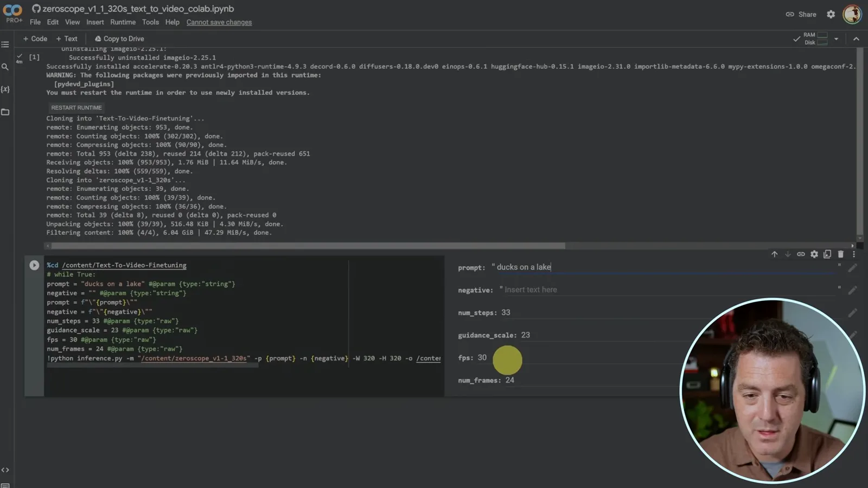Open user account avatar
Screen dimensions: 868x488
(x=852, y=14)
